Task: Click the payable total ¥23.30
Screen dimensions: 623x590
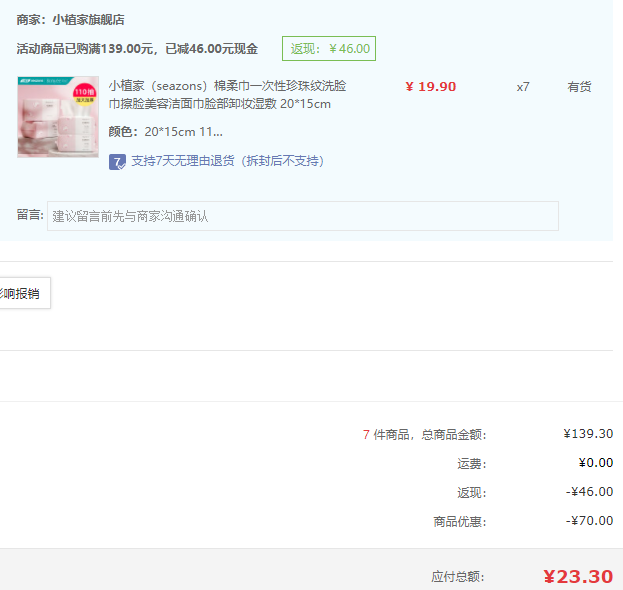Action: (x=577, y=576)
